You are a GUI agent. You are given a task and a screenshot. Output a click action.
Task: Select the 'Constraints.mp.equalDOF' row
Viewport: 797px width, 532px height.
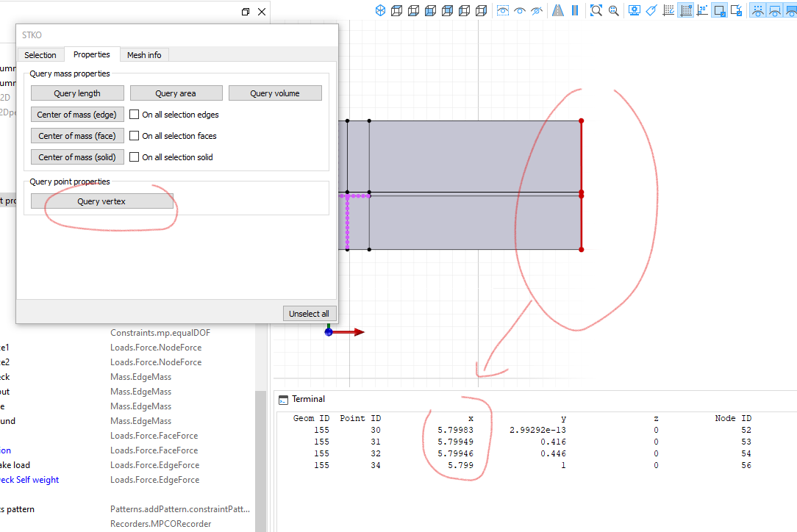160,333
